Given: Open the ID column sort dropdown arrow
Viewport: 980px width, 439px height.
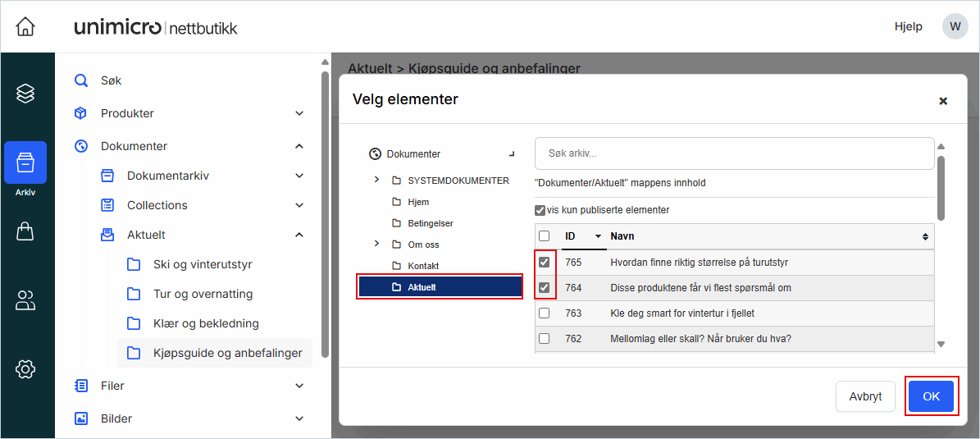Looking at the screenshot, I should [x=598, y=236].
